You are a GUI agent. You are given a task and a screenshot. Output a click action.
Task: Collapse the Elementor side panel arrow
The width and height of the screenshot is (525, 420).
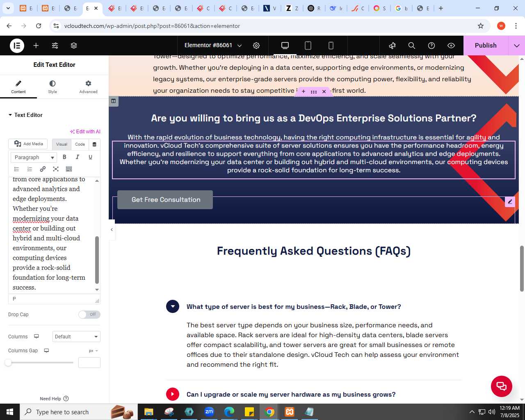click(112, 229)
